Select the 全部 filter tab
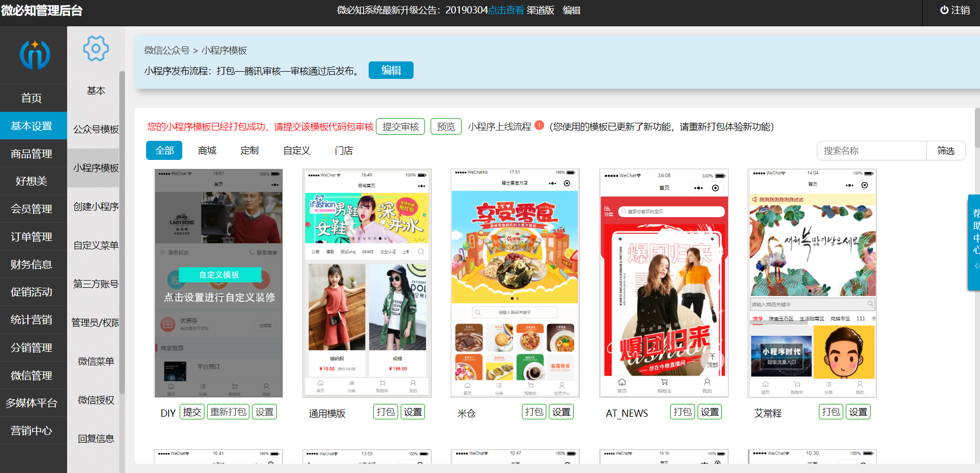The height and width of the screenshot is (473, 980). click(x=164, y=151)
